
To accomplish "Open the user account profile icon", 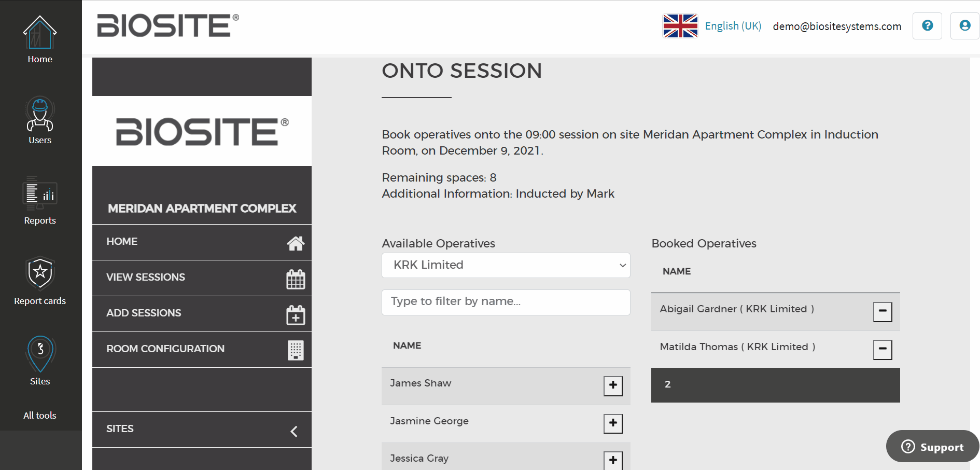I will (x=964, y=26).
